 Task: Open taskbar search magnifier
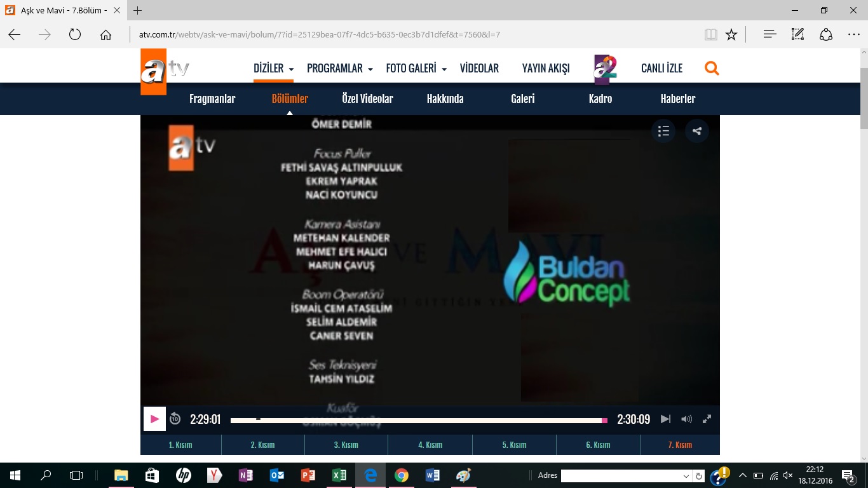tap(46, 475)
